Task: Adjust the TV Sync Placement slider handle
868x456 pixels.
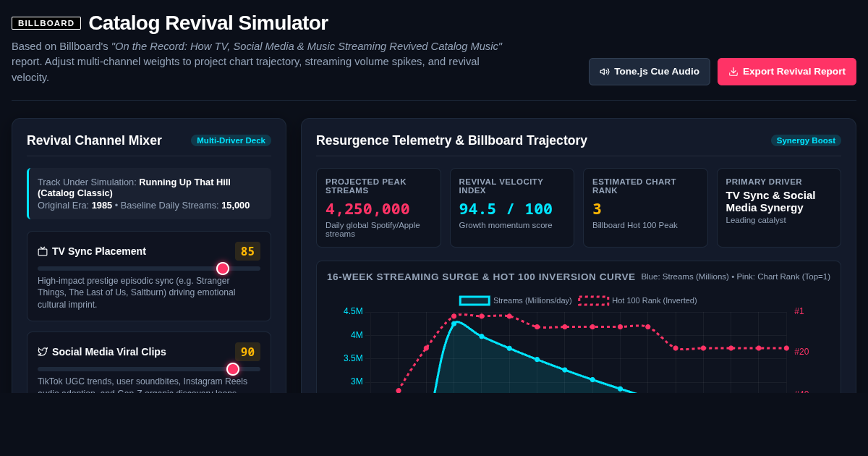Action: click(223, 269)
